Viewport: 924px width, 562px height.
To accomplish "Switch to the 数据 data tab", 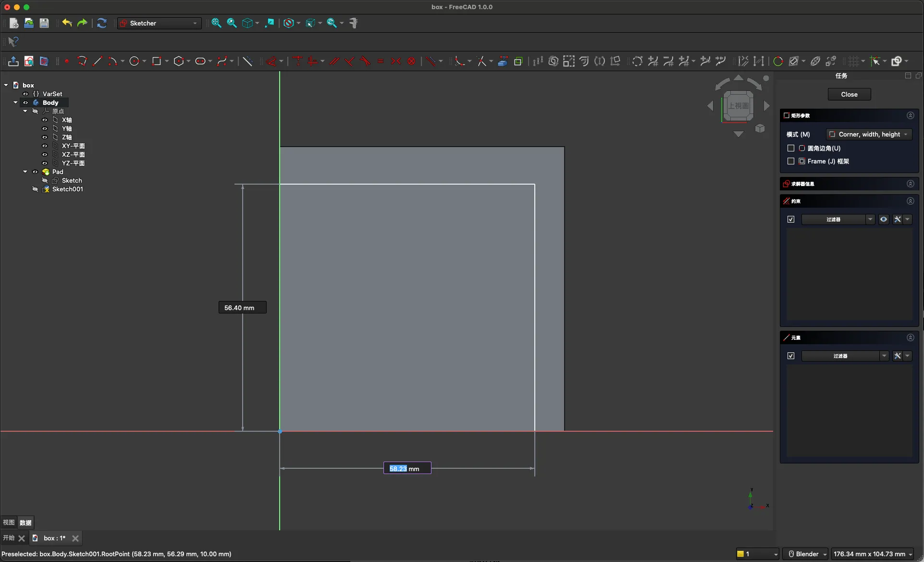I will tap(25, 523).
